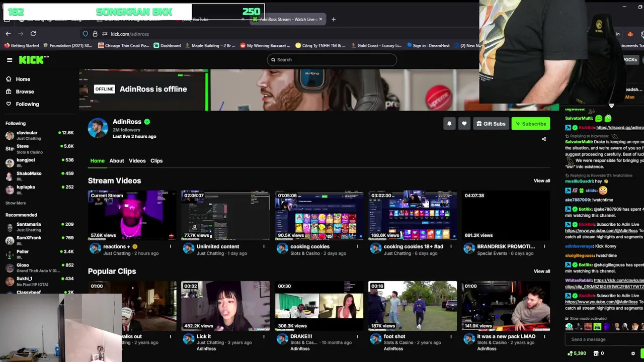Close the AdinRoss Stream tab
This screenshot has width=644, height=362.
[x=320, y=19]
